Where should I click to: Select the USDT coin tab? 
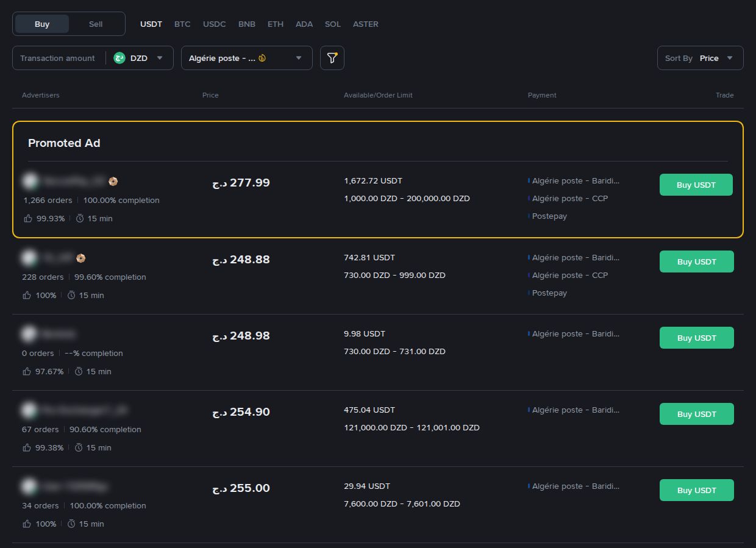coord(151,24)
